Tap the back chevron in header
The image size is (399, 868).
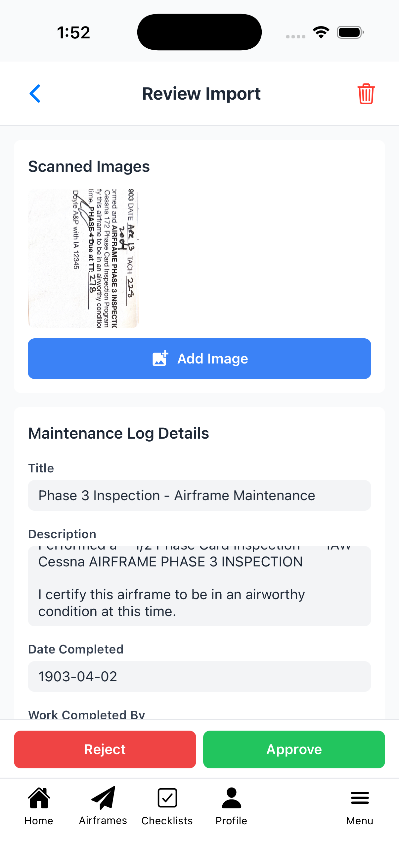(35, 93)
